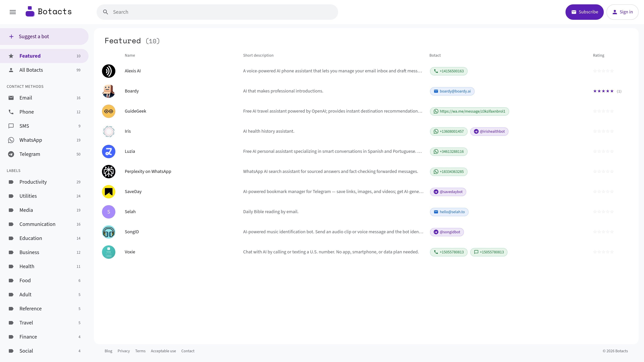
Task: Rate Alexis AI using empty stars
Action: click(x=603, y=71)
